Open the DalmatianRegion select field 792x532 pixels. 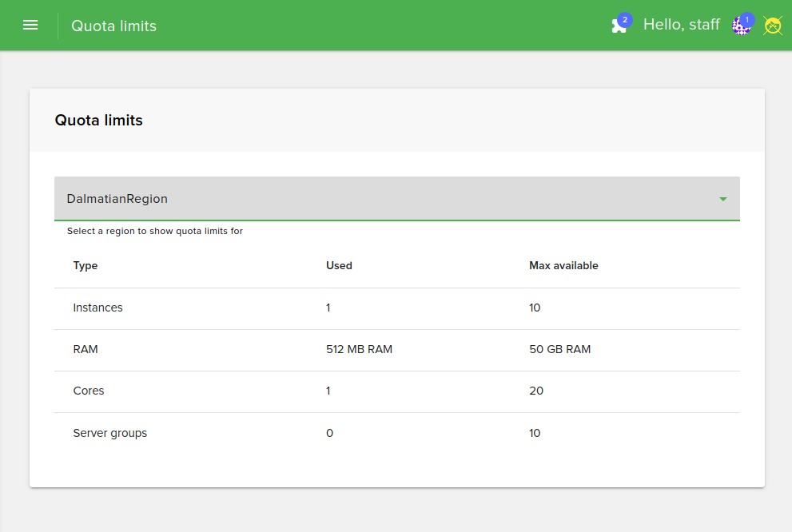click(x=384, y=199)
